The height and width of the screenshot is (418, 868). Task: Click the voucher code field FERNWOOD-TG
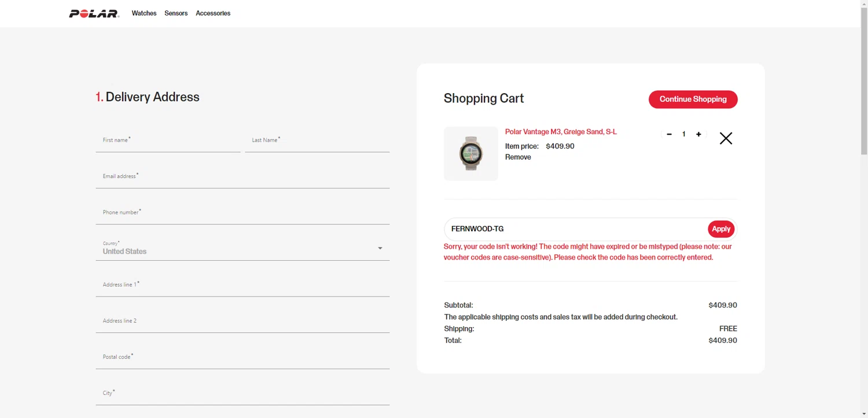click(576, 229)
